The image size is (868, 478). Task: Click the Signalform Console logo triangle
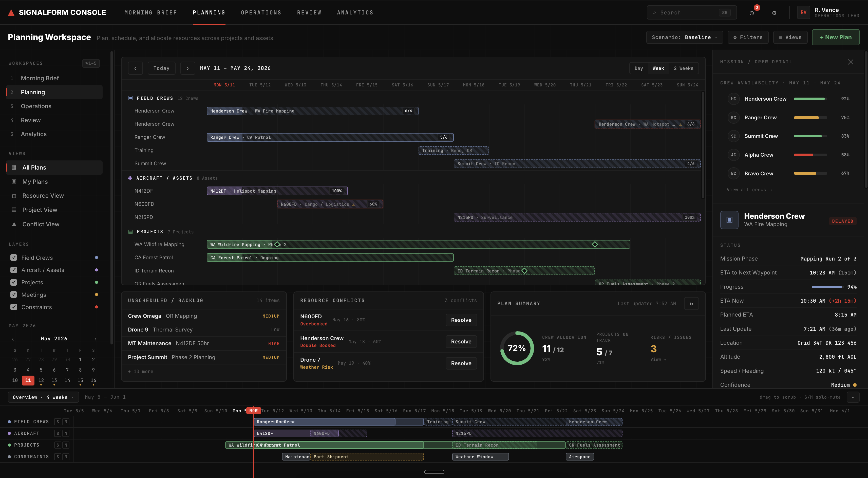(x=11, y=12)
